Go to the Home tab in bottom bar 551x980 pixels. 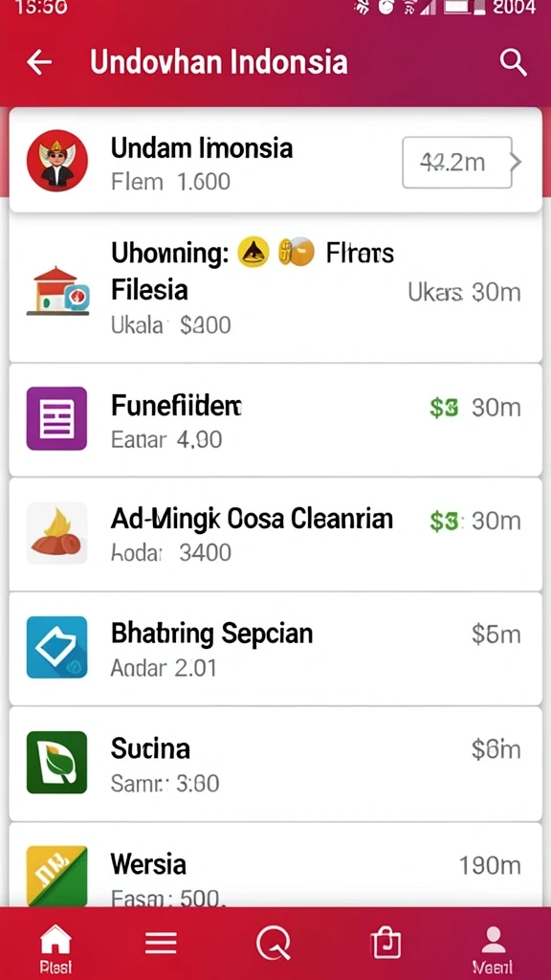[x=55, y=947]
